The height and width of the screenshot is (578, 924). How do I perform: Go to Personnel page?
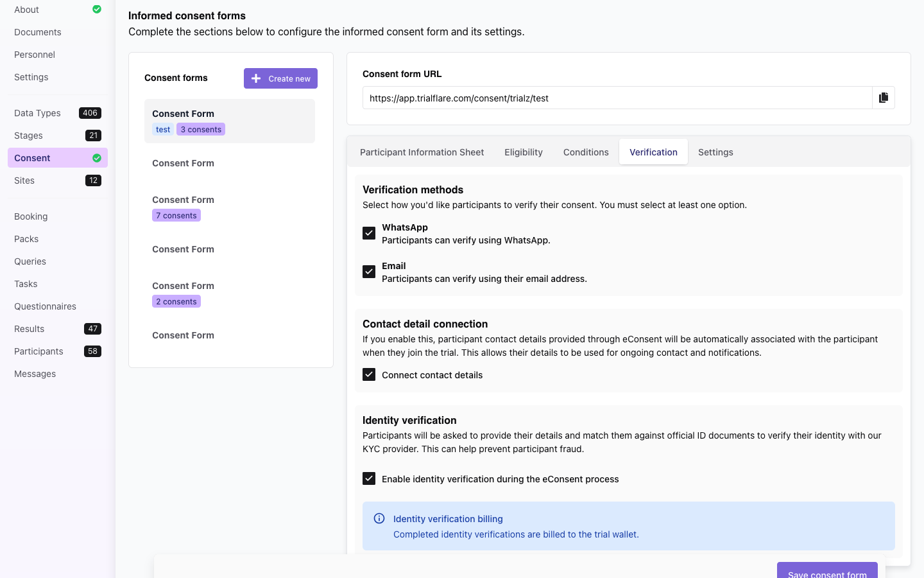tap(58, 55)
